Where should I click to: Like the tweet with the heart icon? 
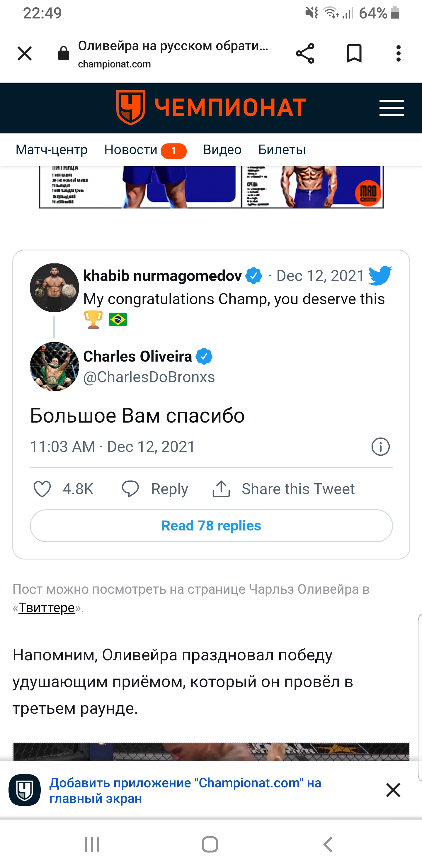click(x=42, y=489)
